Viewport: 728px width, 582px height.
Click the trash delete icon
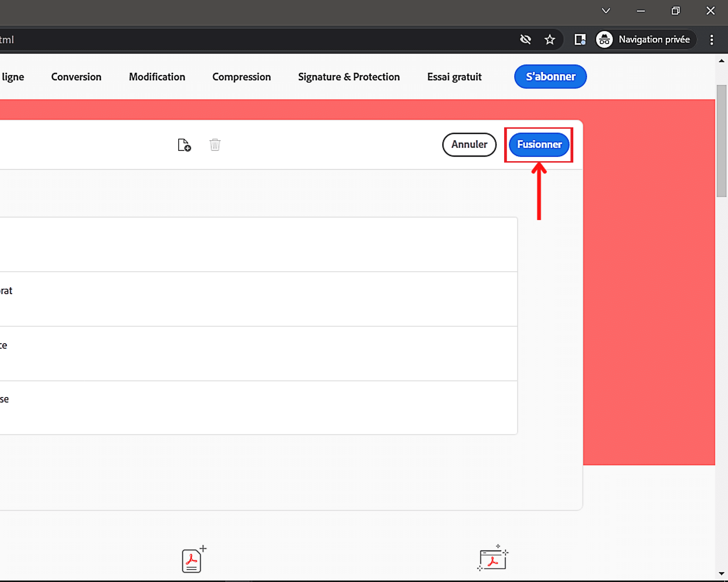click(215, 144)
